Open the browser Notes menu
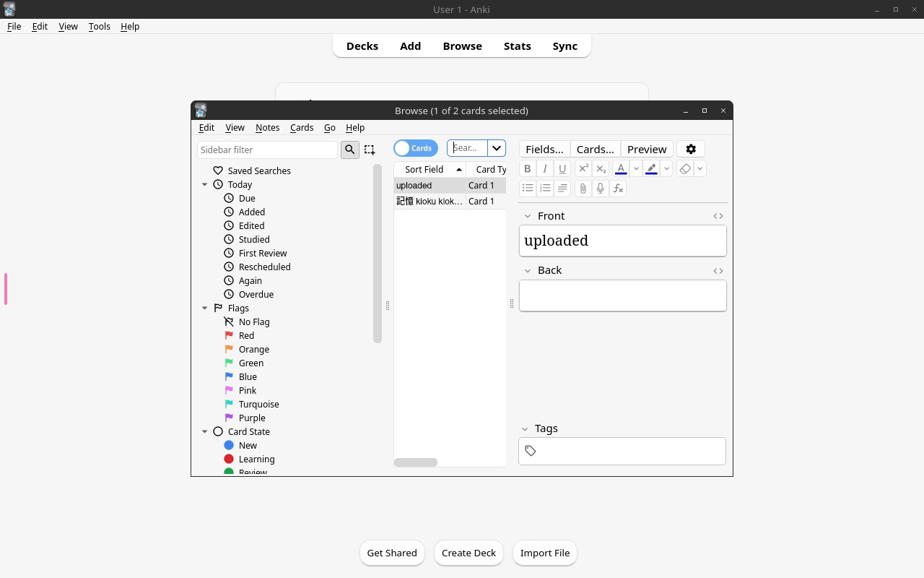This screenshot has height=578, width=924. pos(267,127)
